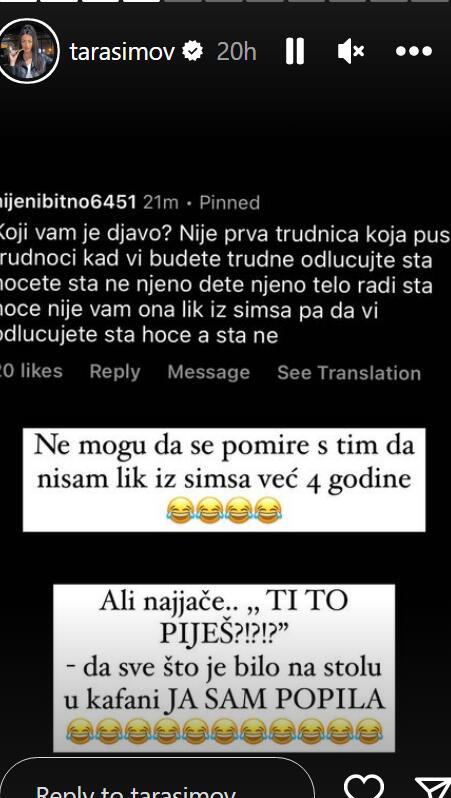This screenshot has height=798, width=451.
Task: Open tarasimov's profile picture
Action: click(29, 51)
